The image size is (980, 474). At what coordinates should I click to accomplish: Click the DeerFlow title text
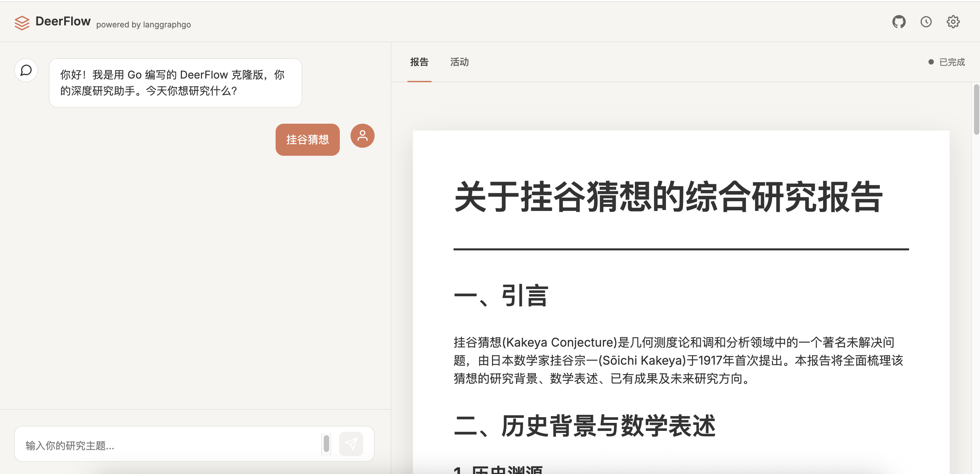[x=63, y=21]
